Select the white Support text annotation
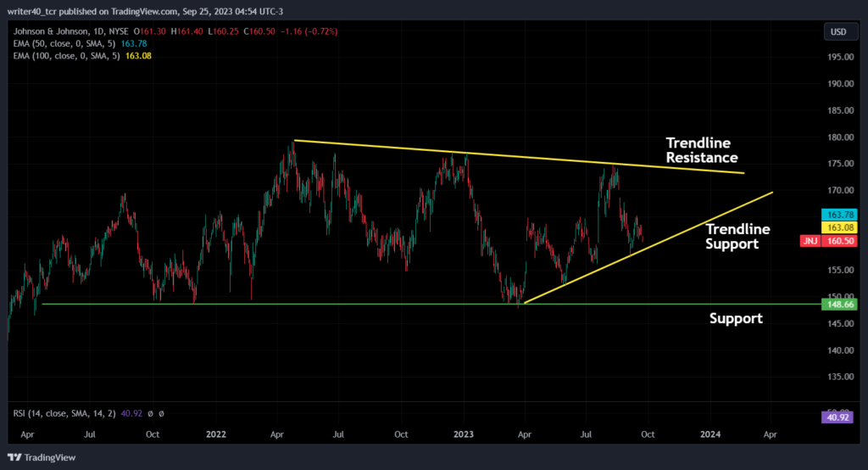 736,318
